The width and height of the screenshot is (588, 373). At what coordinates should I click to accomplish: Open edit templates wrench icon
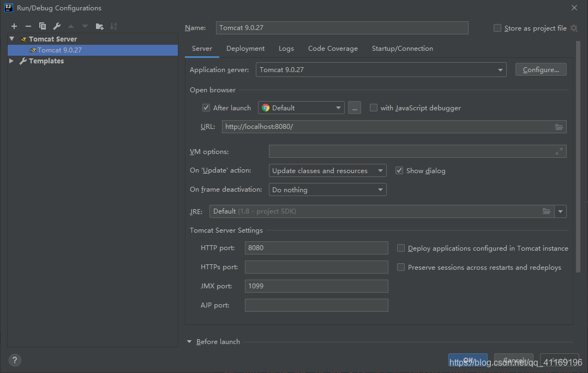pos(57,26)
